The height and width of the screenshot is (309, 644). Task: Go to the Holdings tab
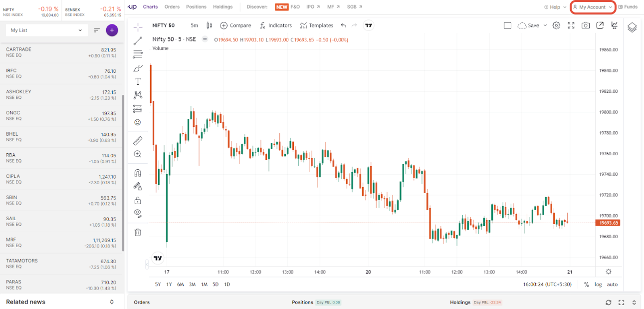[222, 7]
